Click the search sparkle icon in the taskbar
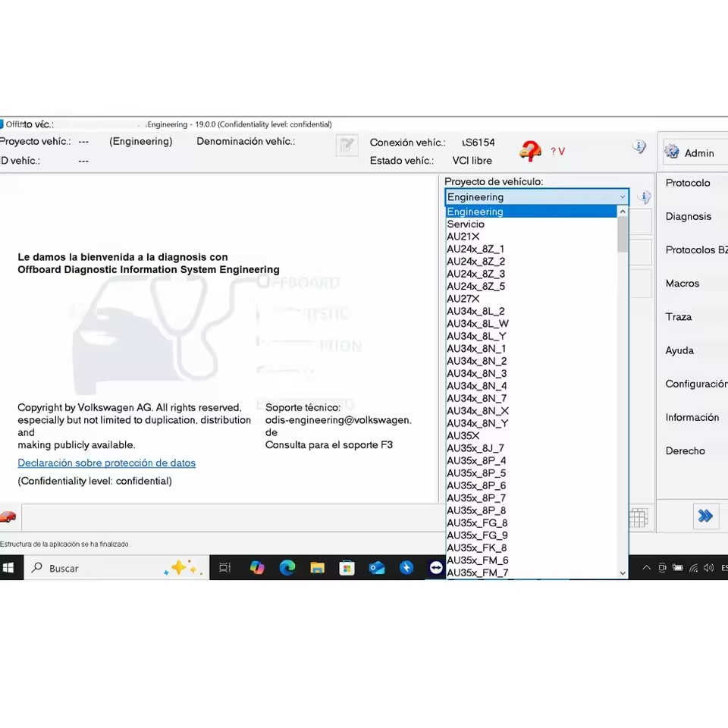The width and height of the screenshot is (728, 728). (x=184, y=568)
